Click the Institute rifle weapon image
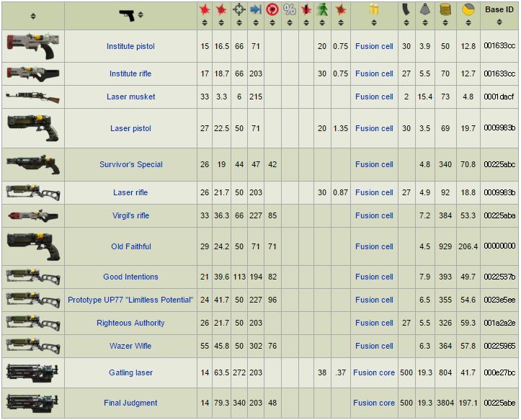This screenshot has height=420, width=521. coord(33,73)
